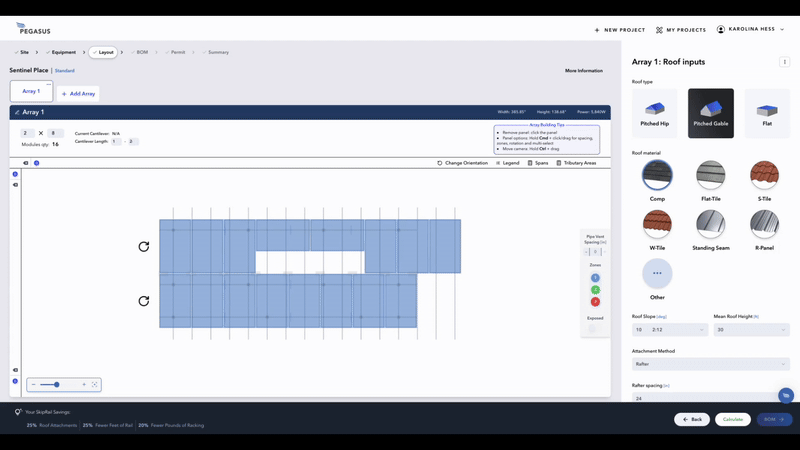Select Flat roof type
This screenshot has height=450, width=800.
click(767, 113)
